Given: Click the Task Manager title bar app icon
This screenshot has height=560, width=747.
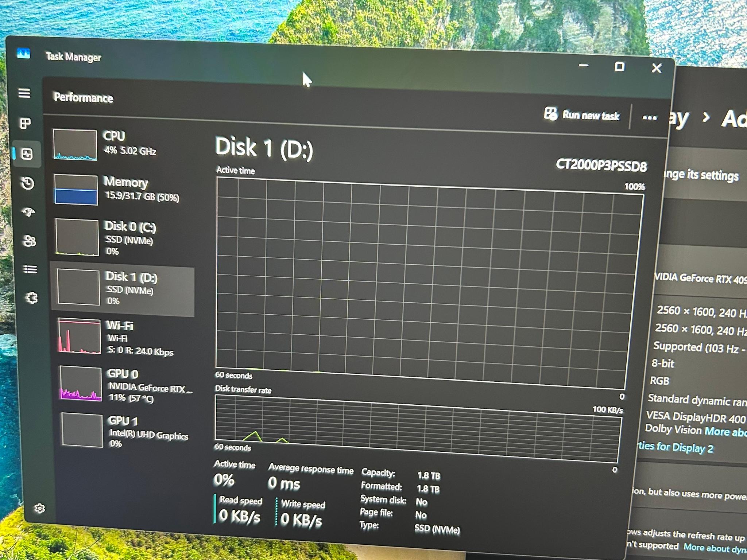Looking at the screenshot, I should (23, 54).
